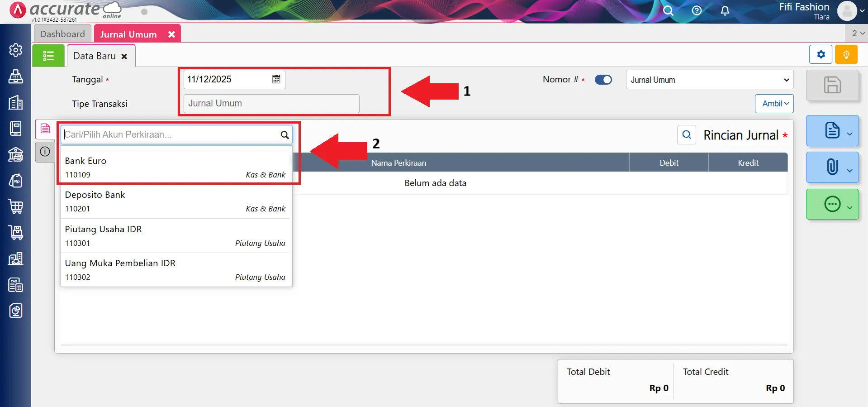
Task: Open the info circle side tab
Action: click(45, 152)
